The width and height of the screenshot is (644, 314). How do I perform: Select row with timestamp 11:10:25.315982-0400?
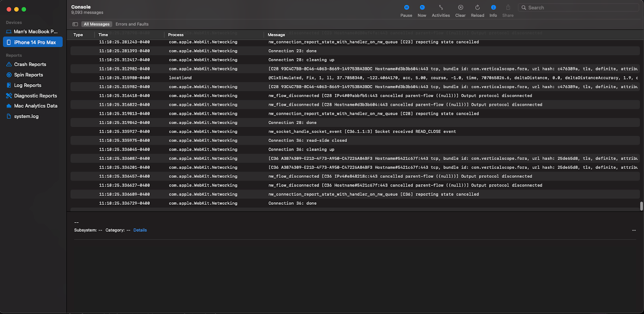(x=355, y=87)
